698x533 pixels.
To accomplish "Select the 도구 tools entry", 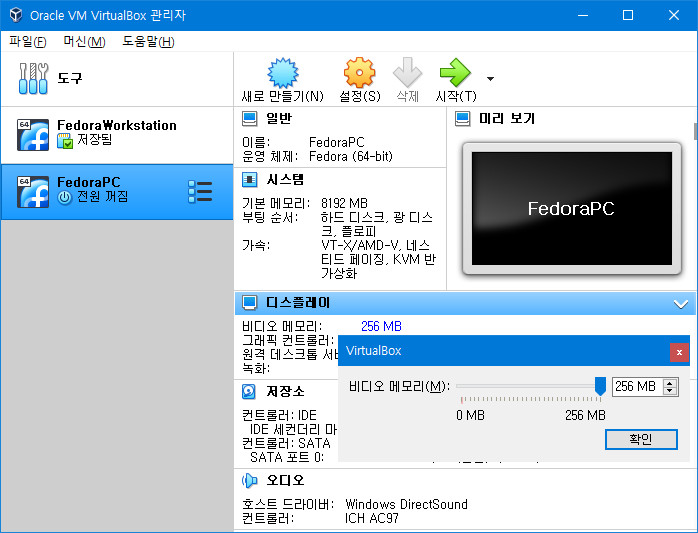I will [x=117, y=79].
